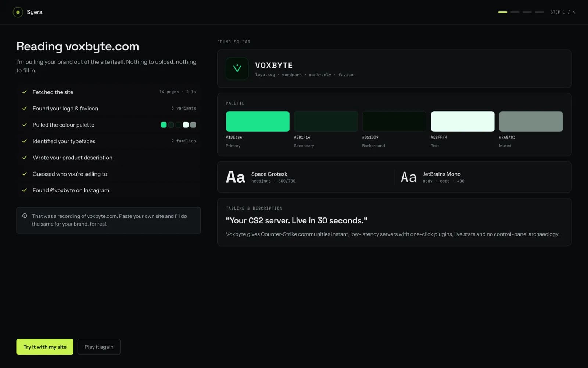Click the Found @voxbyte on Instagram label
This screenshot has height=368, width=588.
point(71,190)
